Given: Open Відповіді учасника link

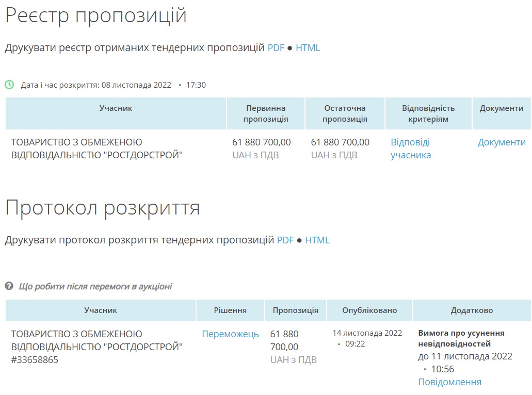Looking at the screenshot, I should 411,149.
